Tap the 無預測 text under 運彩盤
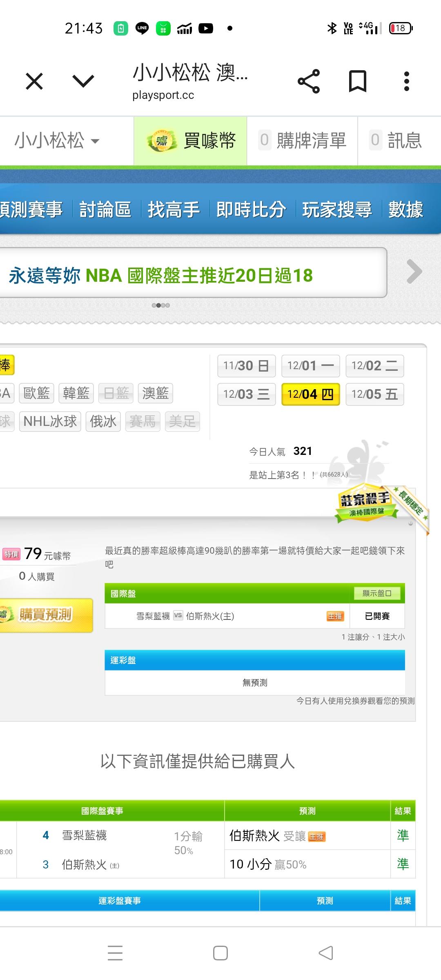Viewport: 441px width, 980px height. pyautogui.click(x=255, y=682)
